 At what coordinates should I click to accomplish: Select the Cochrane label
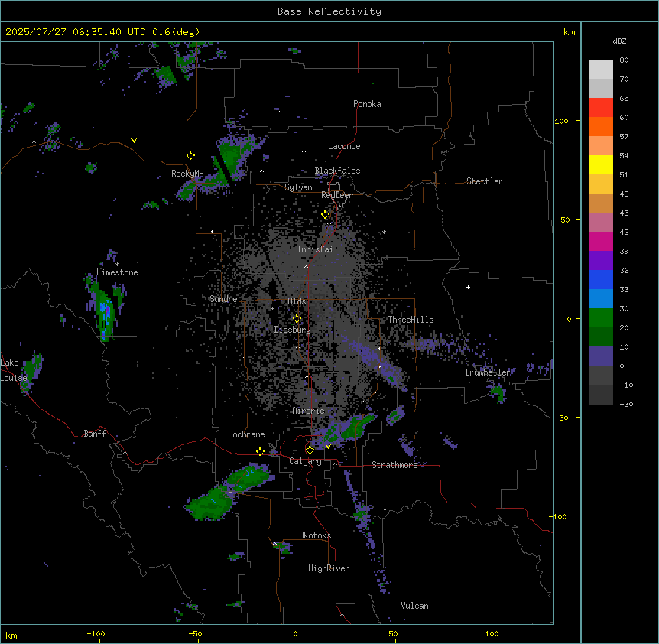point(246,434)
